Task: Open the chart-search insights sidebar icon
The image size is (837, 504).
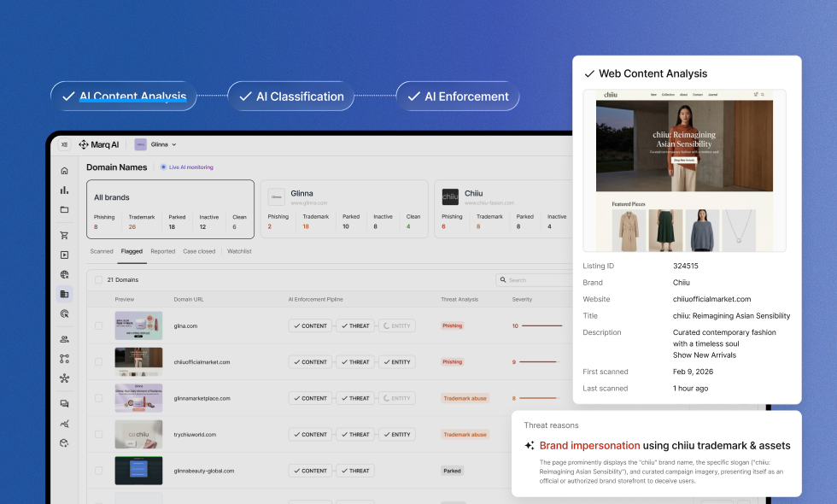Action: coord(65,424)
